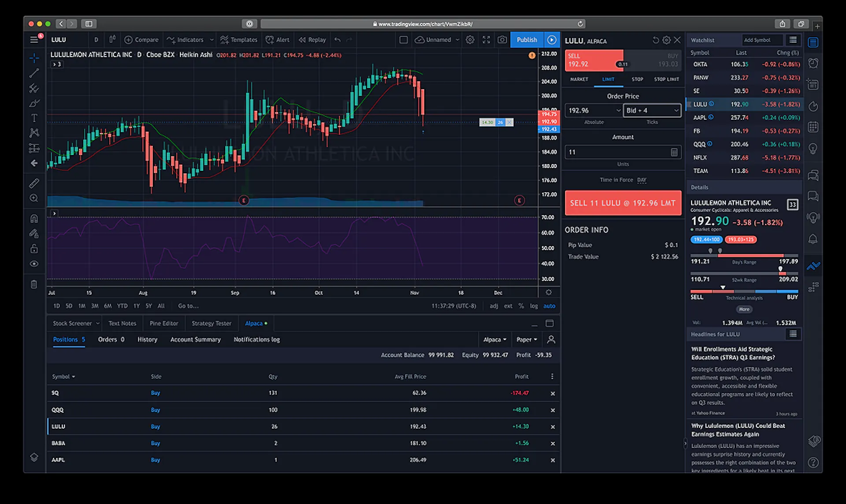Take a chart snapshot with the camera icon
The height and width of the screenshot is (504, 846).
(x=502, y=40)
